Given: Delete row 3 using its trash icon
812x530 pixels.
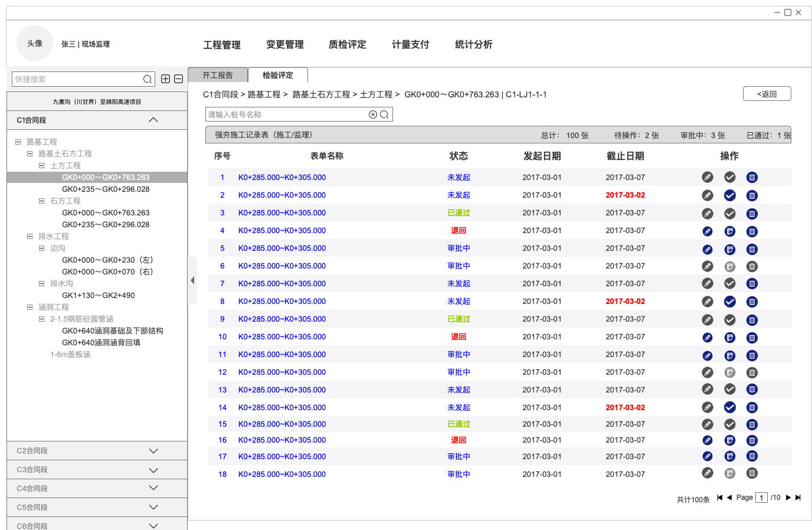Looking at the screenshot, I should pos(752,214).
